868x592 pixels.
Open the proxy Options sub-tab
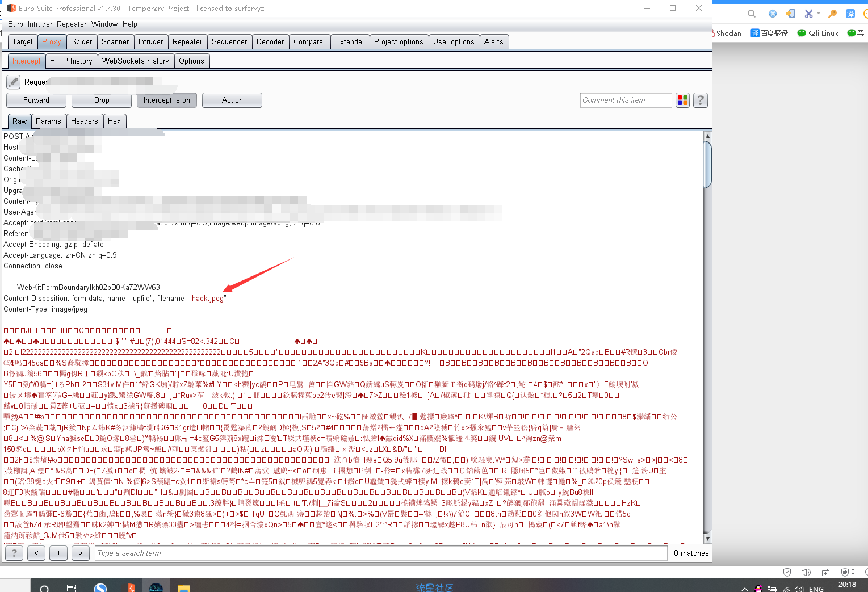click(x=192, y=61)
